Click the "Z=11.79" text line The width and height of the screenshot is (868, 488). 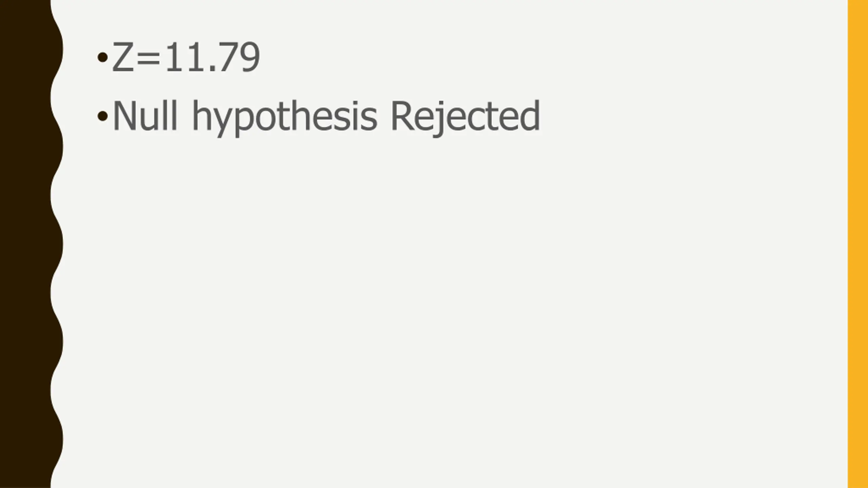185,57
